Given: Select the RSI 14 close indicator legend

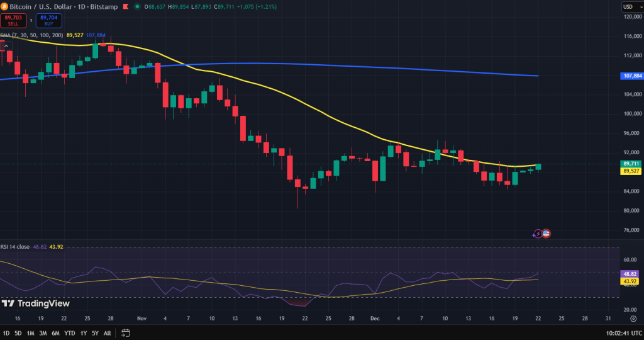Looking at the screenshot, I should tap(15, 247).
